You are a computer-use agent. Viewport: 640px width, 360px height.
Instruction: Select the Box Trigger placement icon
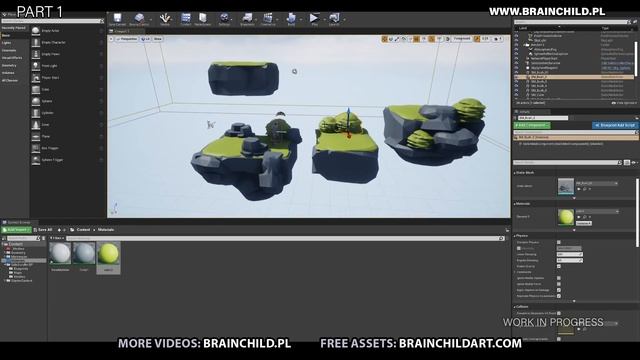[36, 148]
